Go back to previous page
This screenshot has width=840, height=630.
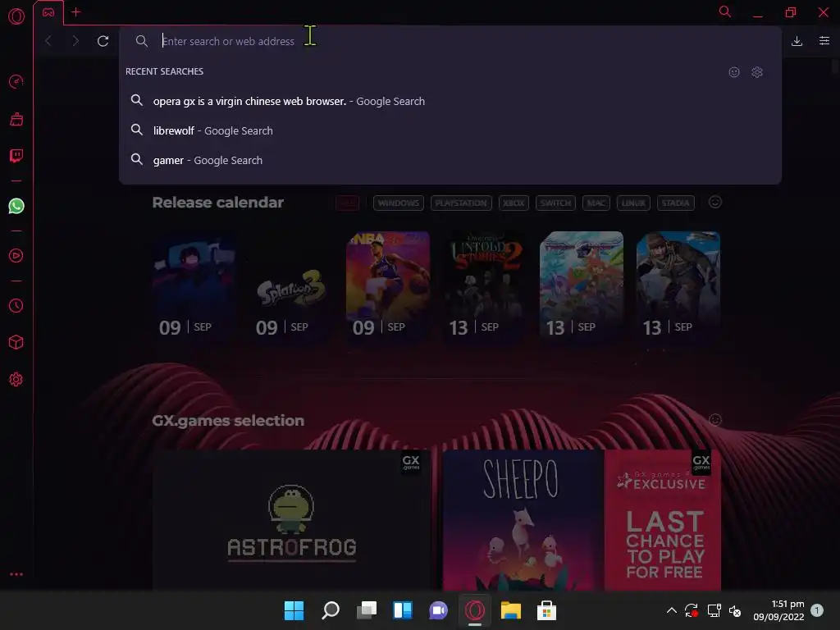point(48,41)
